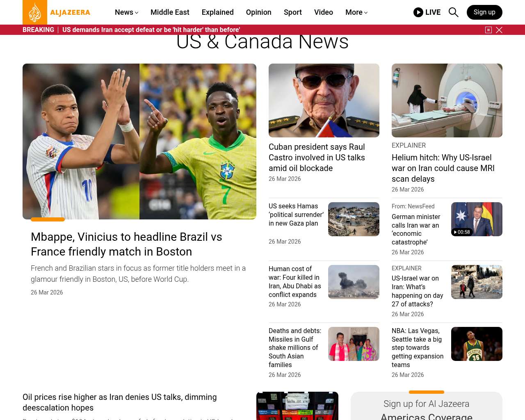
Task: Read the Helium hitch explainer headline
Action: pos(443,168)
